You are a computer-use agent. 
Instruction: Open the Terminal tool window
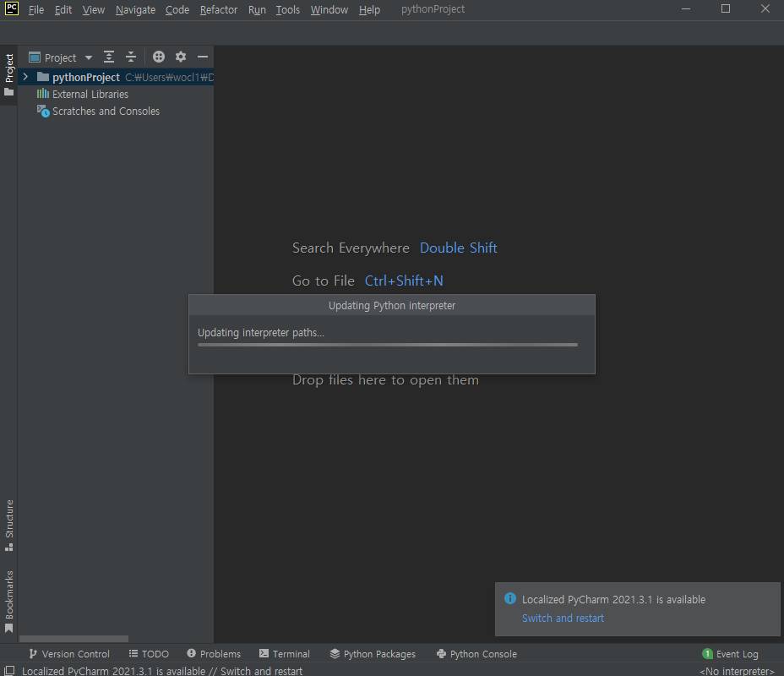click(285, 654)
